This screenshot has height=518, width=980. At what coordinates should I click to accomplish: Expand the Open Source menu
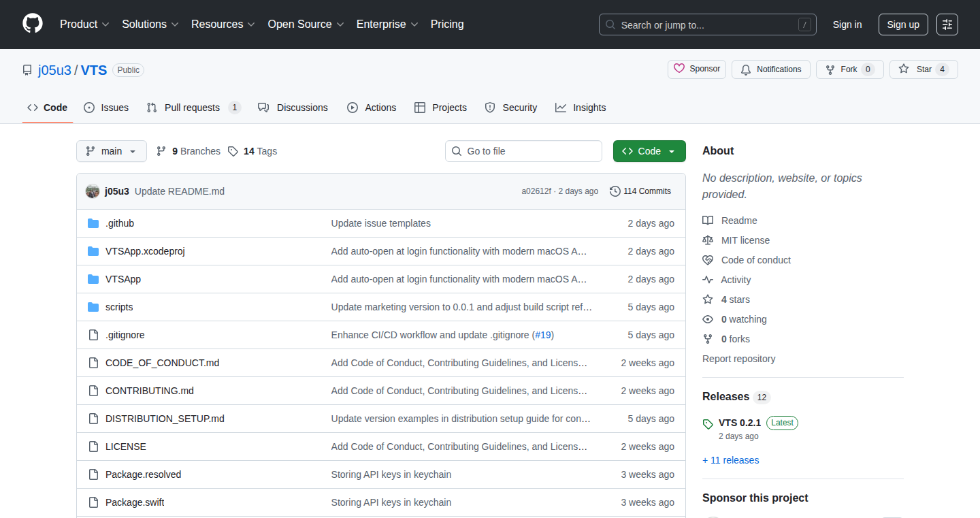(x=306, y=24)
